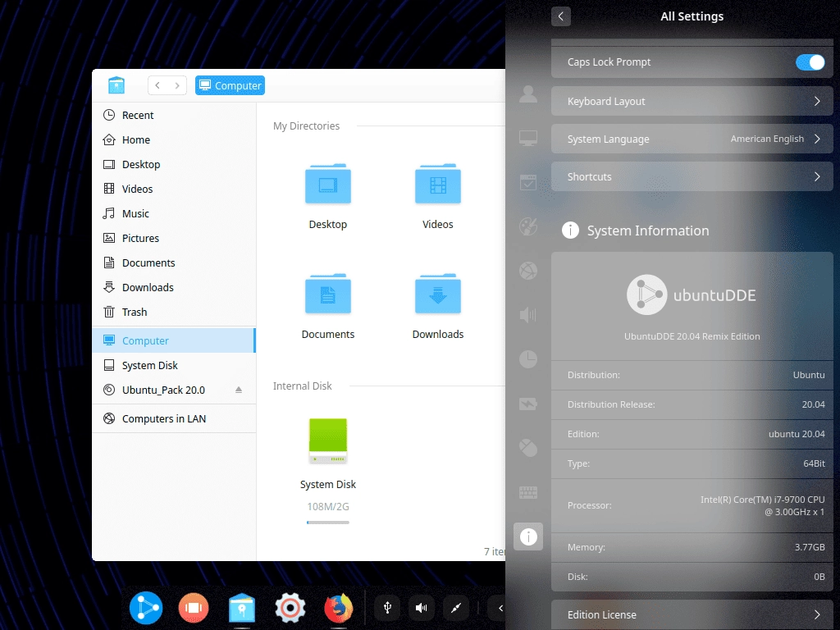Select Computer in file manager sidebar
Image resolution: width=840 pixels, height=630 pixels.
click(174, 340)
